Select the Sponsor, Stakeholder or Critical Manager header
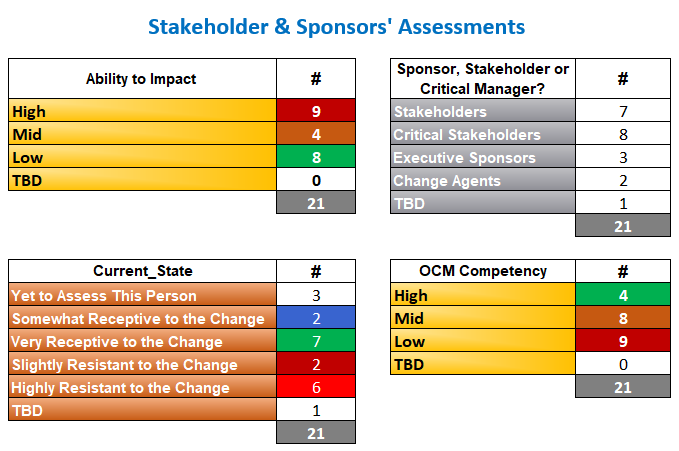 click(x=483, y=79)
